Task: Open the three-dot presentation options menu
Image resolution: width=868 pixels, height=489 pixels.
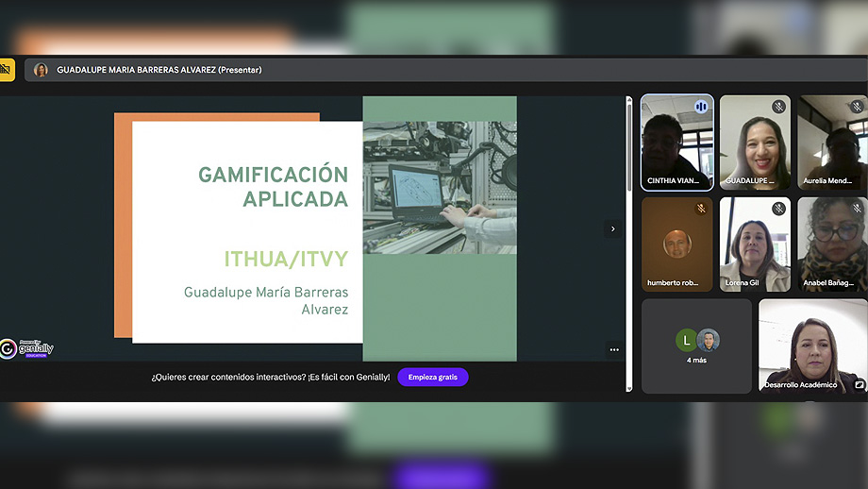Action: [614, 349]
